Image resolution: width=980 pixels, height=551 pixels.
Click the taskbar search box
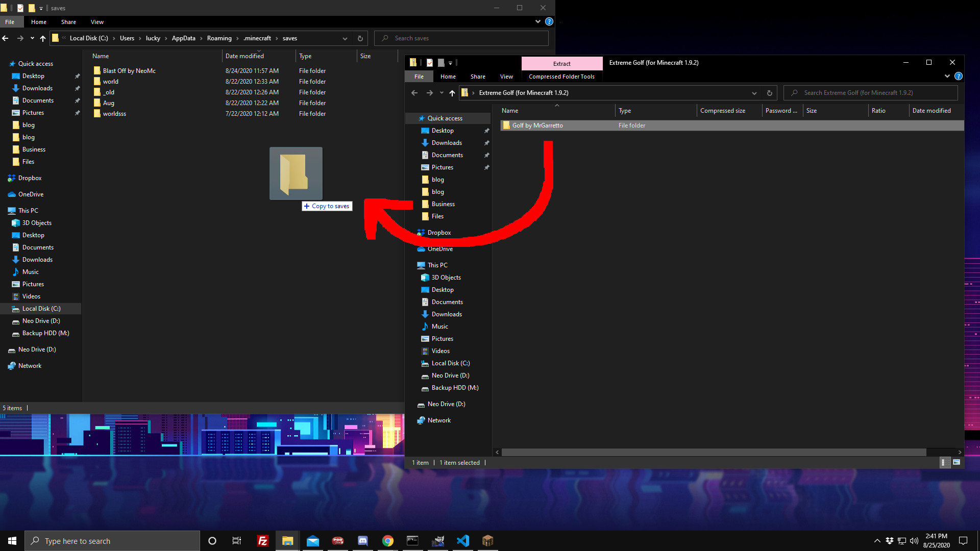pos(112,541)
